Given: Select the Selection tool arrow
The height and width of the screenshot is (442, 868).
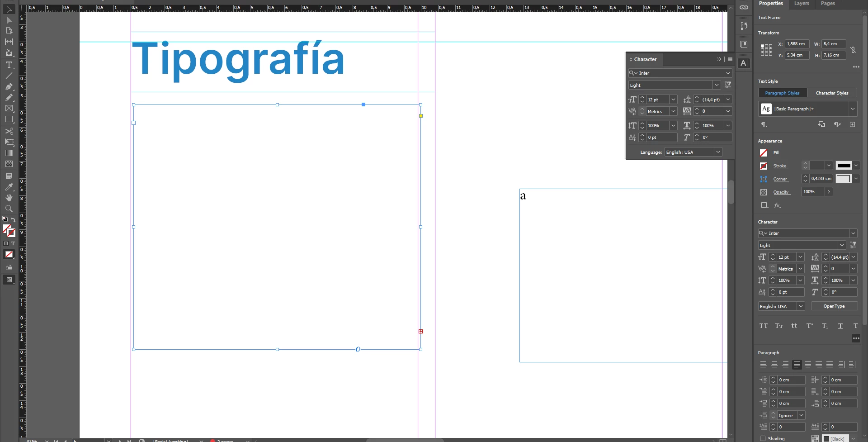Looking at the screenshot, I should (9, 9).
